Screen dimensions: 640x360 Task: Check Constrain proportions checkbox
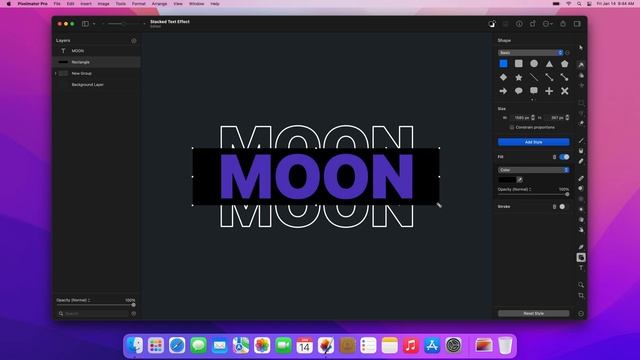pos(511,127)
